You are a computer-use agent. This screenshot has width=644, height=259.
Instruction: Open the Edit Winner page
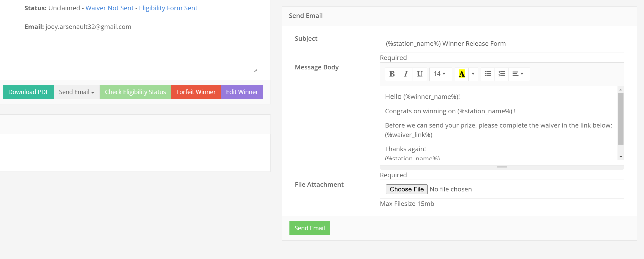(242, 92)
